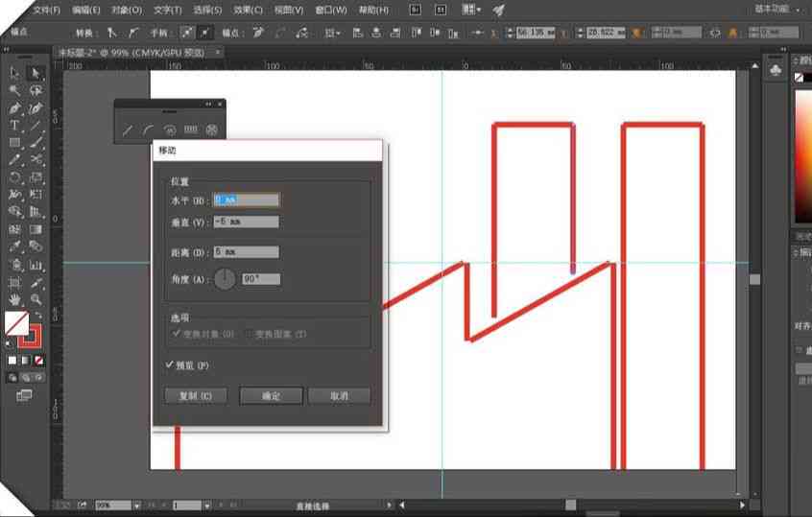This screenshot has width=812, height=517.
Task: Open the artboard number dropdown
Action: point(207,505)
